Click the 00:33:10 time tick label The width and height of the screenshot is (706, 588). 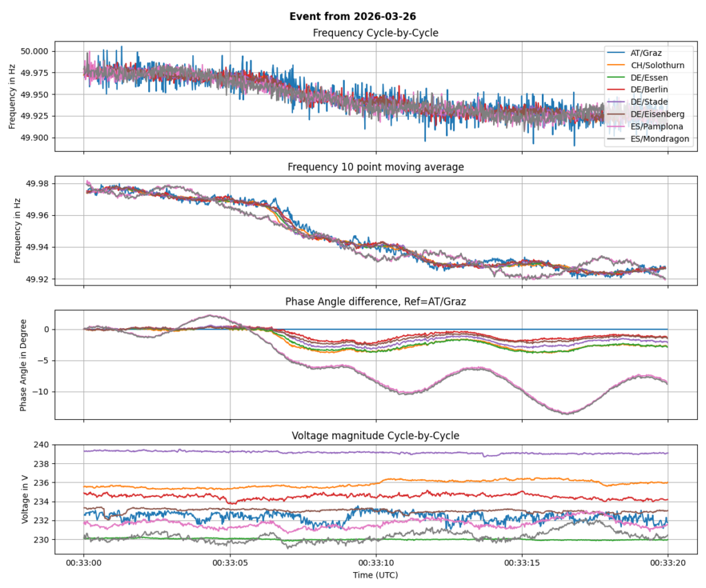[376, 562]
